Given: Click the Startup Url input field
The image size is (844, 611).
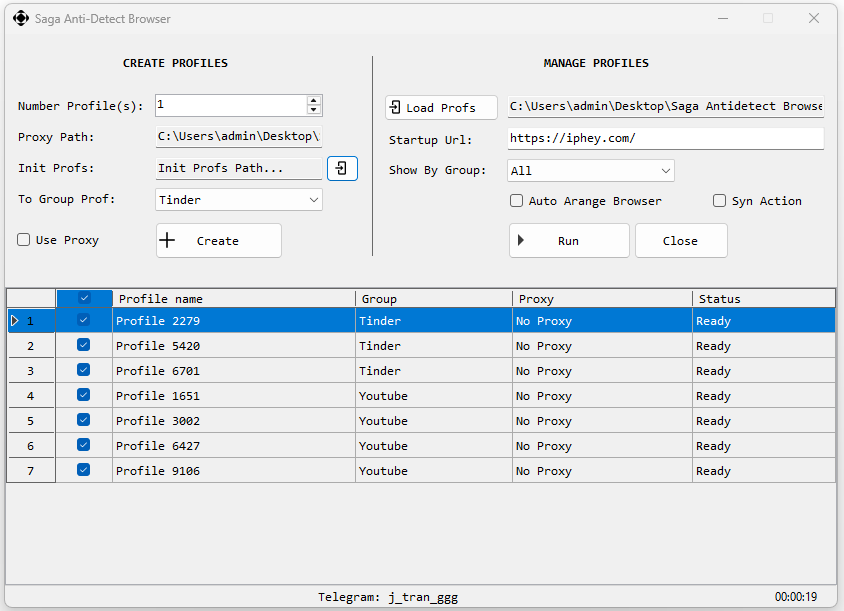Looking at the screenshot, I should click(x=665, y=139).
